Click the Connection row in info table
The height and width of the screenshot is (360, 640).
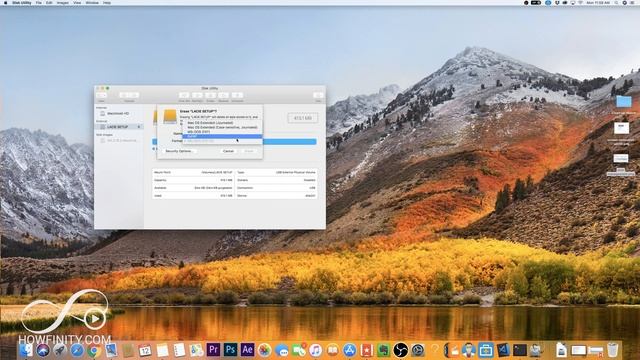click(276, 188)
